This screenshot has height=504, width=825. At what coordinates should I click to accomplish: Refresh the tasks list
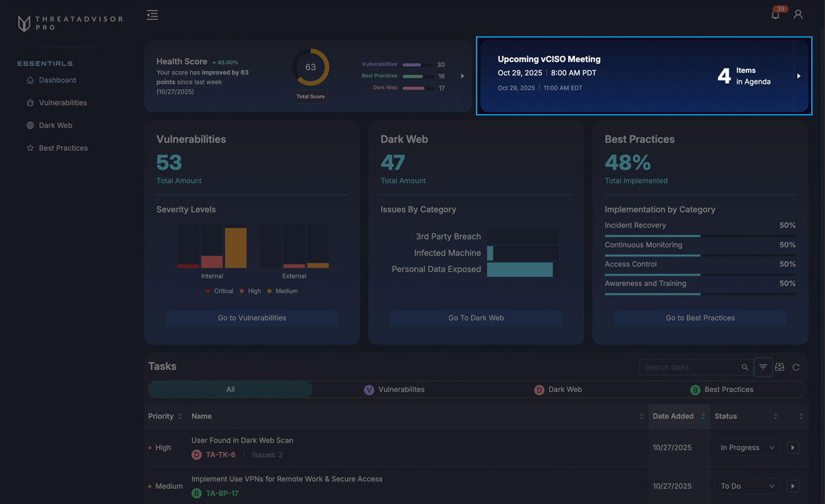[x=796, y=367]
